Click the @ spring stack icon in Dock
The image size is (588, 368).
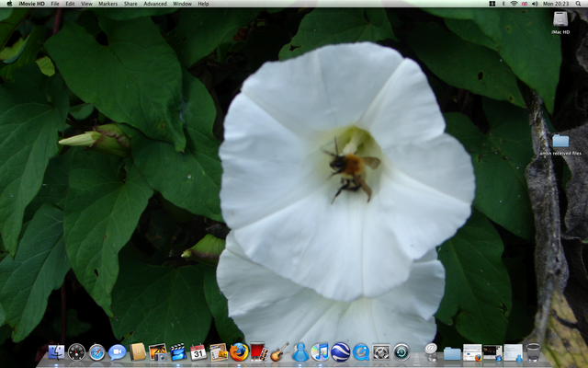click(431, 352)
